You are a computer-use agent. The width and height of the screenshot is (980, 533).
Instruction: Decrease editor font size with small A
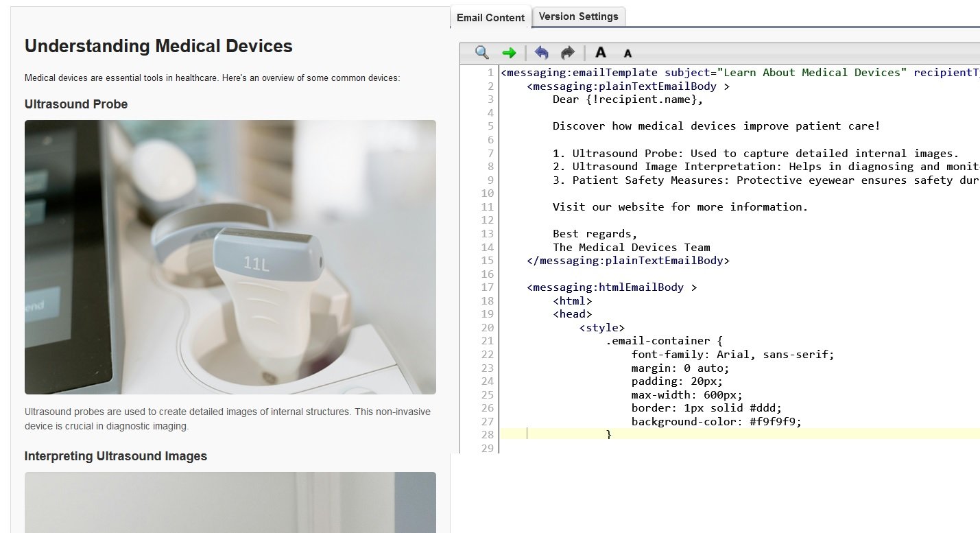pyautogui.click(x=627, y=54)
